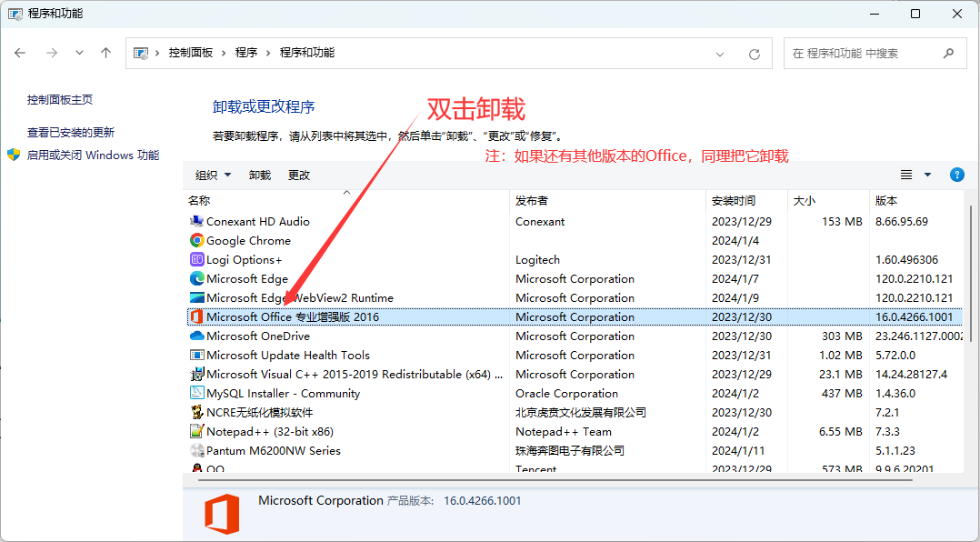The width and height of the screenshot is (980, 542).
Task: Click the NCRE tiger icon
Action: coord(197,413)
